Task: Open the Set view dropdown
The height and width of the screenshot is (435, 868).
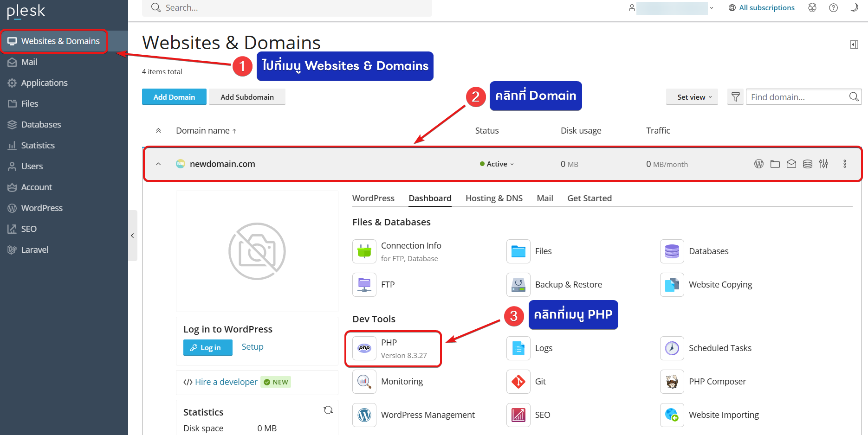Action: pos(692,97)
